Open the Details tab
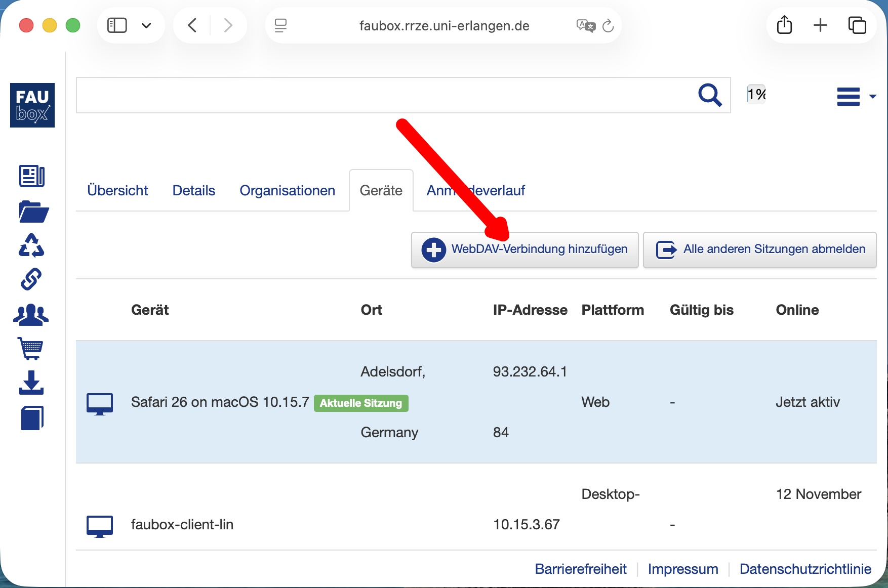This screenshot has width=888, height=588. (x=193, y=191)
